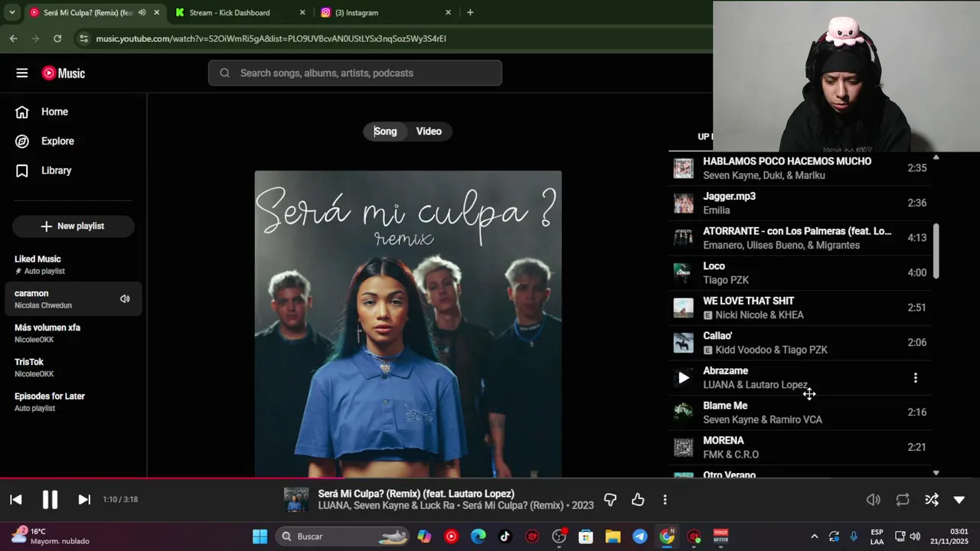Go back in the browser
The width and height of the screenshot is (980, 551).
click(x=13, y=38)
